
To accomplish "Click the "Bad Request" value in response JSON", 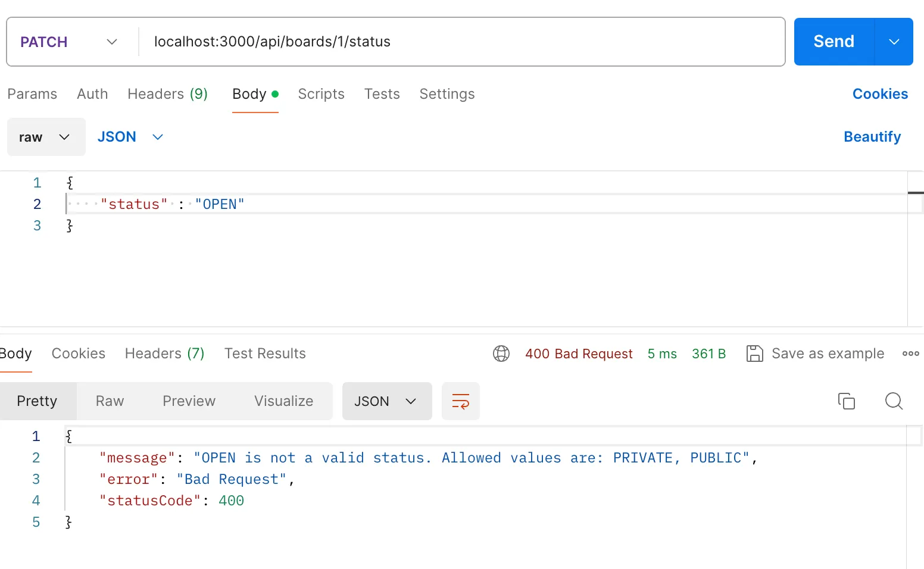I will (x=232, y=479).
